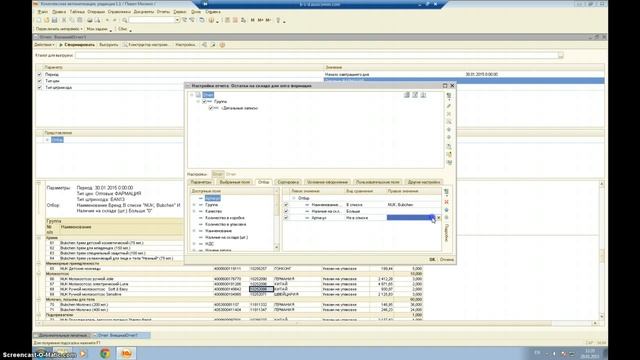
Task: Click OK in the report settings dialog
Action: (x=432, y=260)
